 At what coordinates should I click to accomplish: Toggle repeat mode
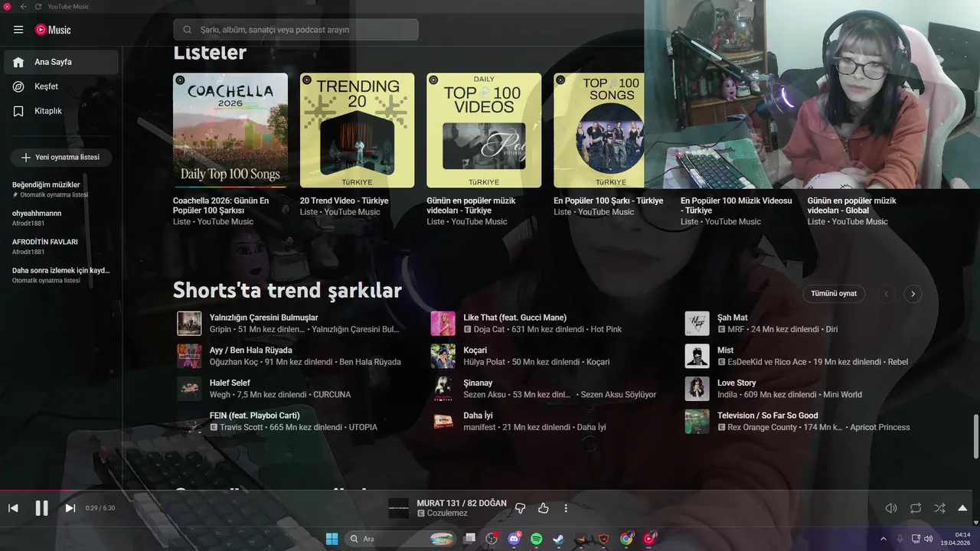[x=916, y=508]
